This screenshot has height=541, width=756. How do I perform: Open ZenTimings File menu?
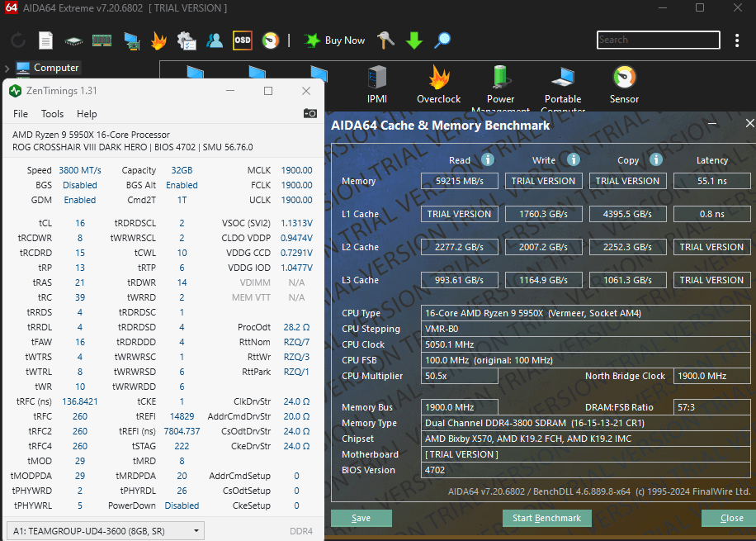(21, 114)
